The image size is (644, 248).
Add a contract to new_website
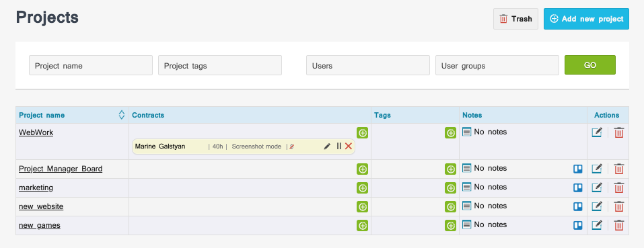(362, 206)
